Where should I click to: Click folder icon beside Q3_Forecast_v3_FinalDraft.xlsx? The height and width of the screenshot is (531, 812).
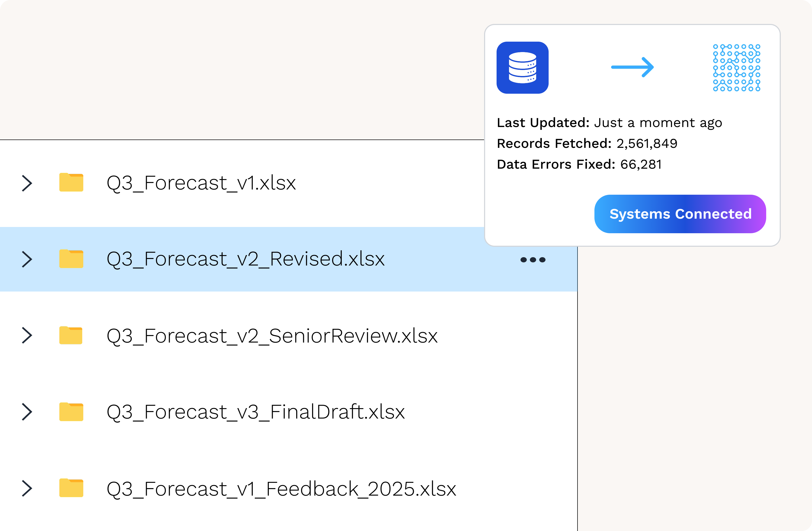tap(71, 412)
